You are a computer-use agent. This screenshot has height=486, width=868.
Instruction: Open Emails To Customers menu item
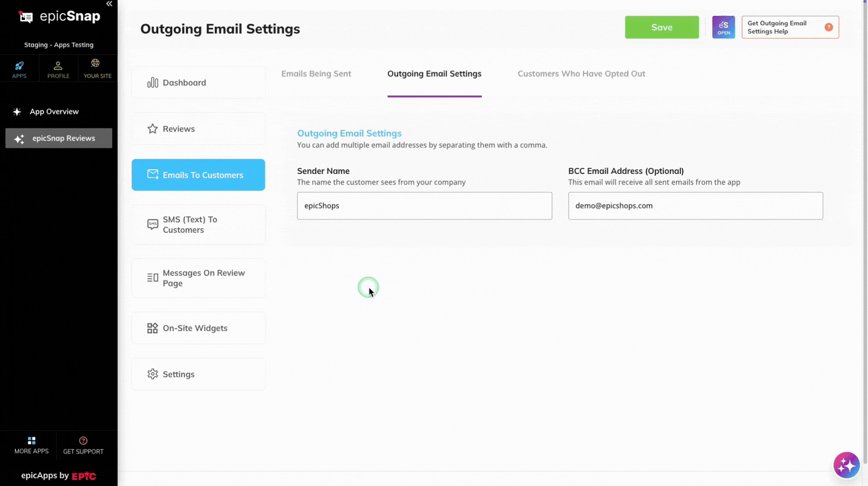click(198, 175)
